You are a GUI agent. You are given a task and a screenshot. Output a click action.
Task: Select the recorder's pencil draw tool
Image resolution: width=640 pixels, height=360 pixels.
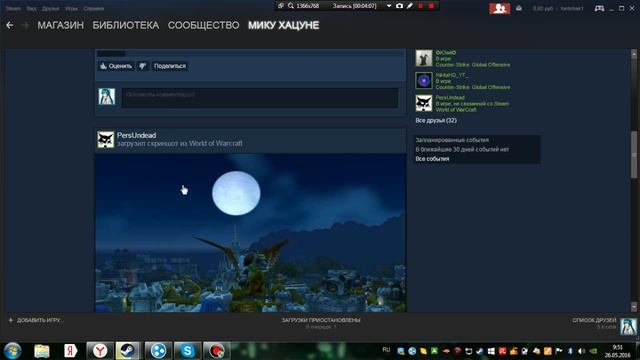click(409, 6)
